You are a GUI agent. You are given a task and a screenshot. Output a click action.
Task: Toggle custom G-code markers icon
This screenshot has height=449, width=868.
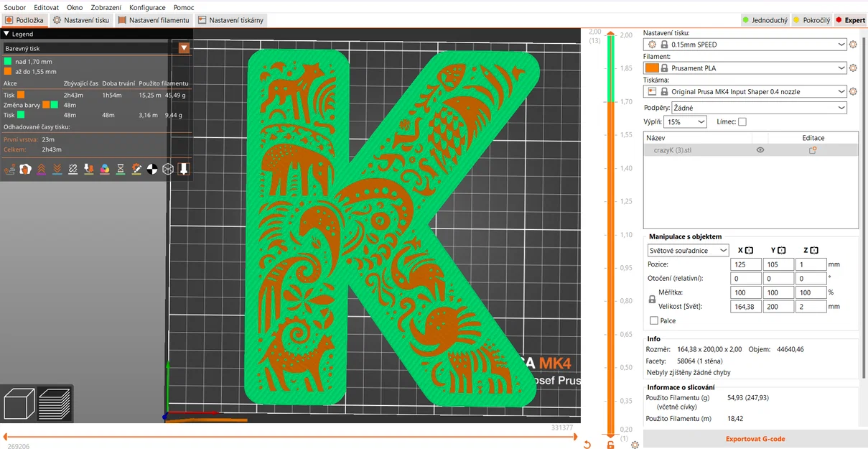pyautogui.click(x=138, y=169)
